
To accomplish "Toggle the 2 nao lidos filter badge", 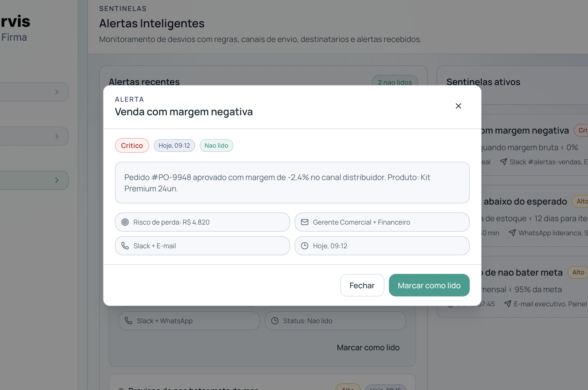I will pyautogui.click(x=395, y=82).
